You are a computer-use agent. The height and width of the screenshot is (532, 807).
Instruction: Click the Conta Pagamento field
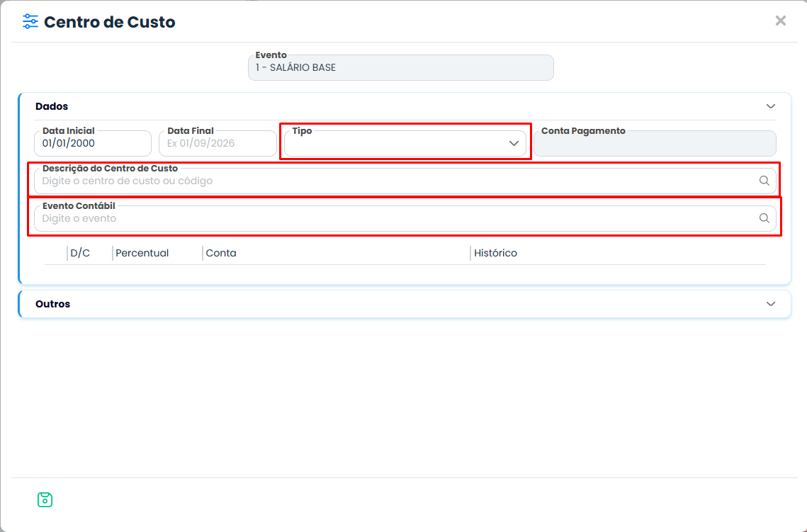pos(655,143)
